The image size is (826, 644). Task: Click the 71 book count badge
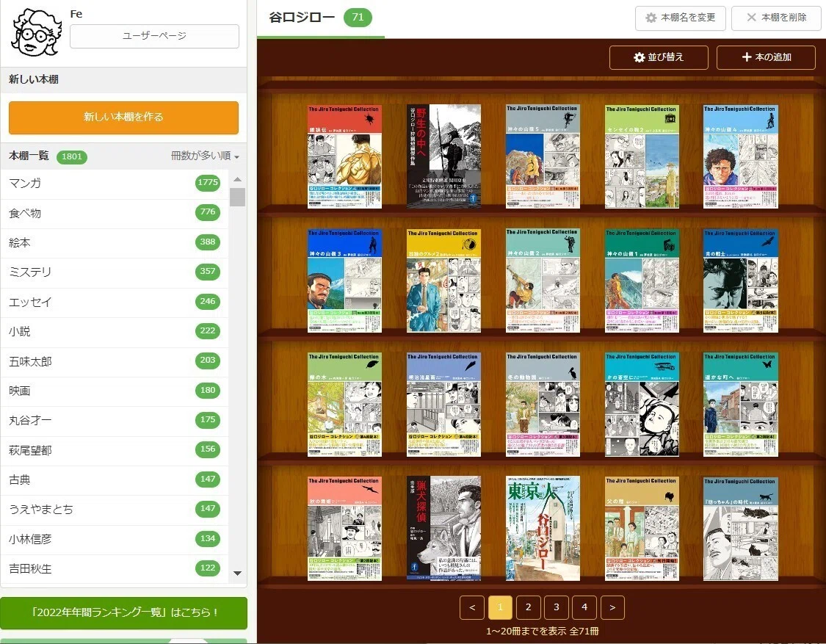pyautogui.click(x=358, y=18)
